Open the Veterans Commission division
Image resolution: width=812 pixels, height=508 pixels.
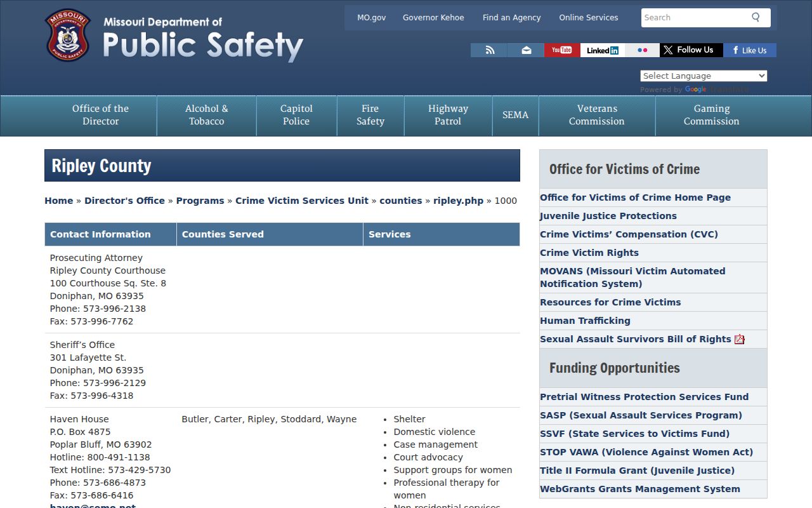(597, 115)
